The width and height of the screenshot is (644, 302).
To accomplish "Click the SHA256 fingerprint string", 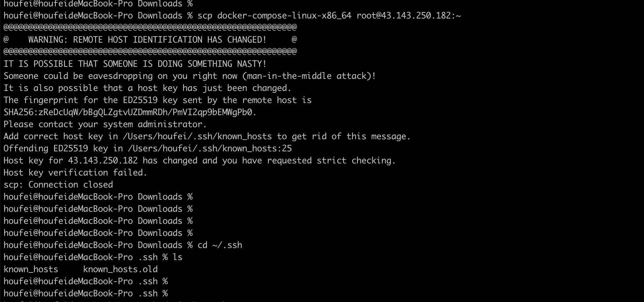I will (130, 112).
